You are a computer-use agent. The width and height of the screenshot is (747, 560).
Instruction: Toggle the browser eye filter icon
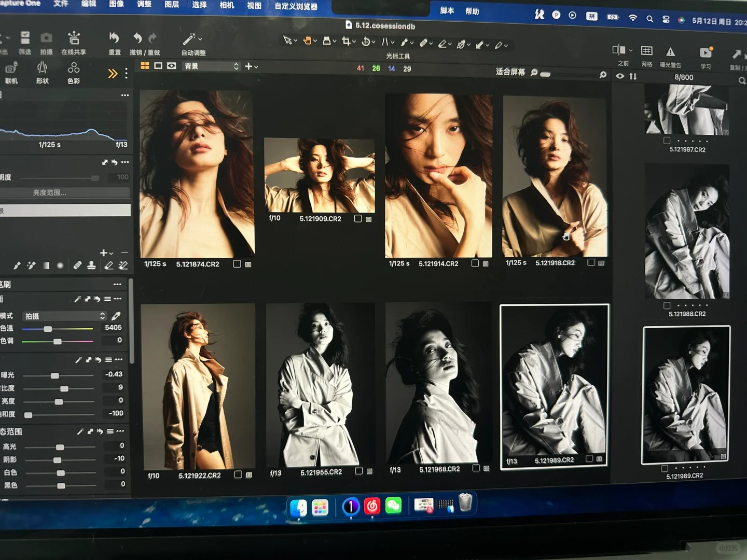(x=620, y=76)
